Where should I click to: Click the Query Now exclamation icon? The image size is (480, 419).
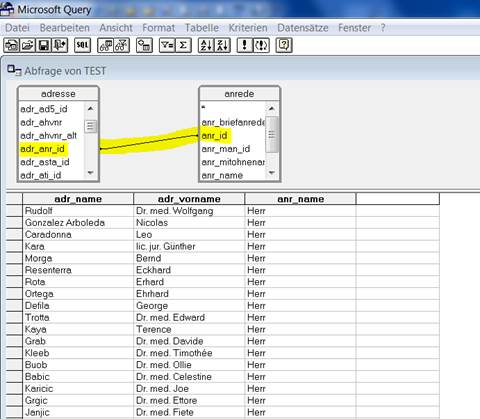coord(245,45)
